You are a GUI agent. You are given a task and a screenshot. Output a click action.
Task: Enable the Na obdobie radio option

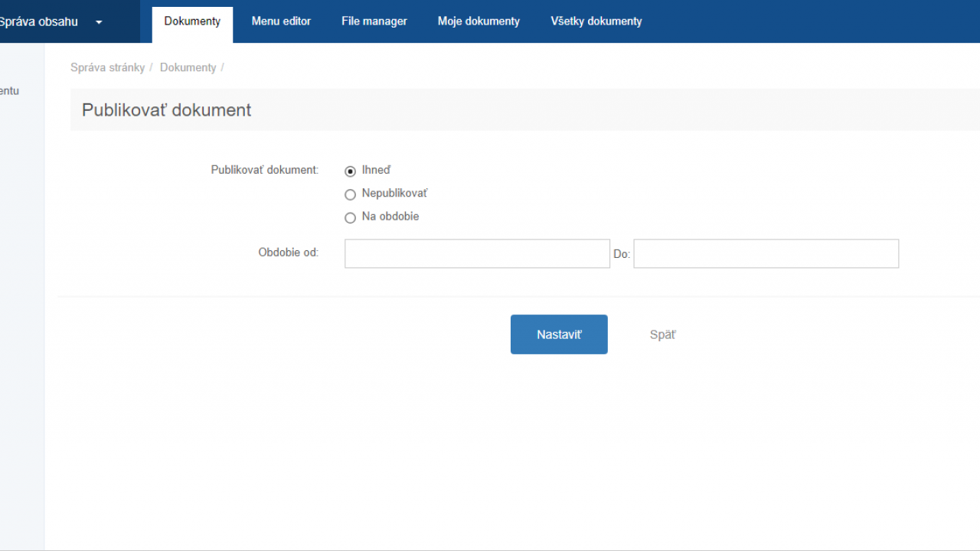[x=351, y=217]
